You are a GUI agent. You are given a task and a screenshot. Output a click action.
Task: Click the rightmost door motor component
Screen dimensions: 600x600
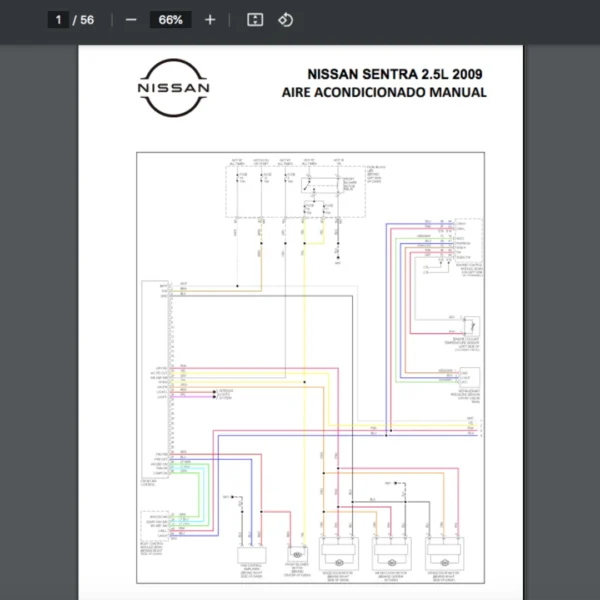[x=447, y=554]
